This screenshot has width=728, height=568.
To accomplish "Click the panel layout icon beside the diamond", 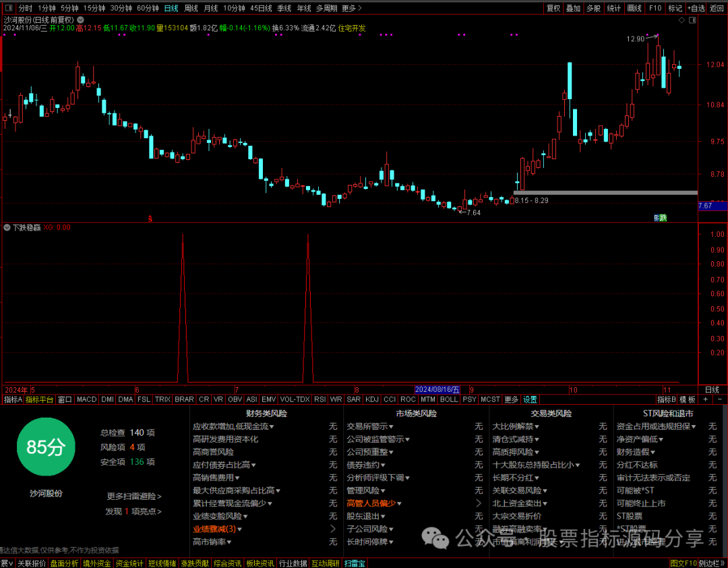I will click(693, 20).
